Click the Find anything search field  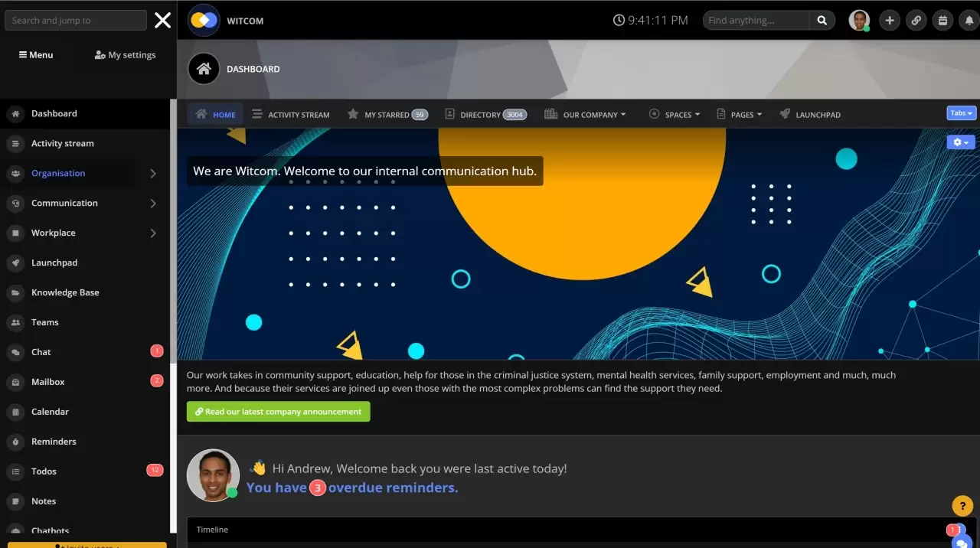point(755,21)
